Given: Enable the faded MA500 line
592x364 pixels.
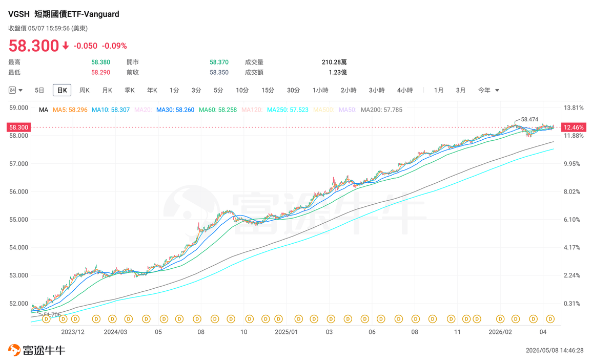Looking at the screenshot, I should point(323,110).
